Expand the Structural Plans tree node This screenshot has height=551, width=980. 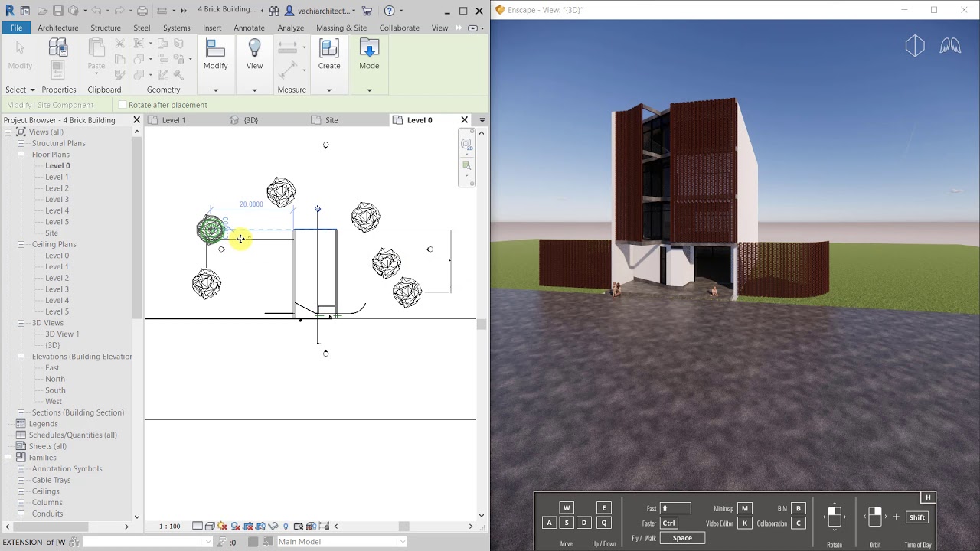coord(21,143)
